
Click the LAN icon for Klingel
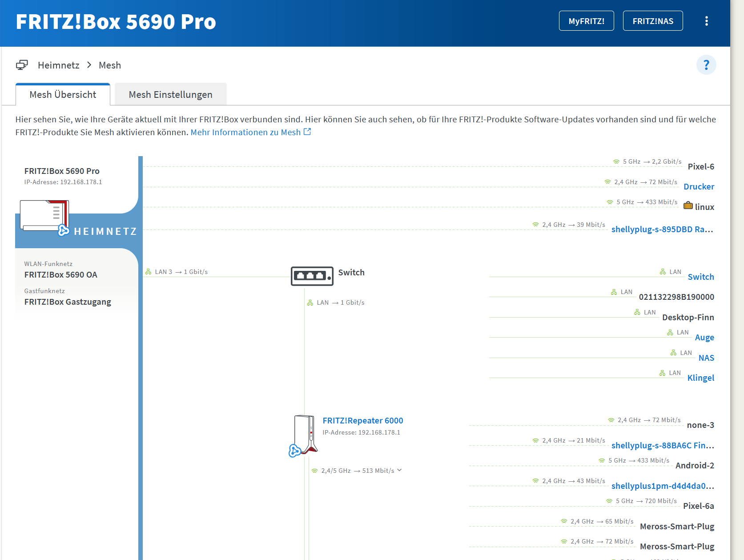click(x=662, y=373)
